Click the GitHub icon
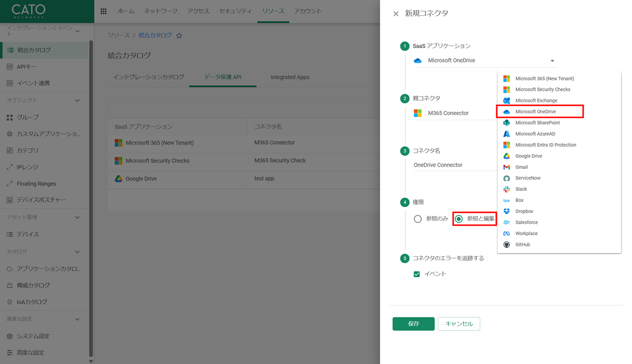The height and width of the screenshot is (364, 632). click(507, 245)
